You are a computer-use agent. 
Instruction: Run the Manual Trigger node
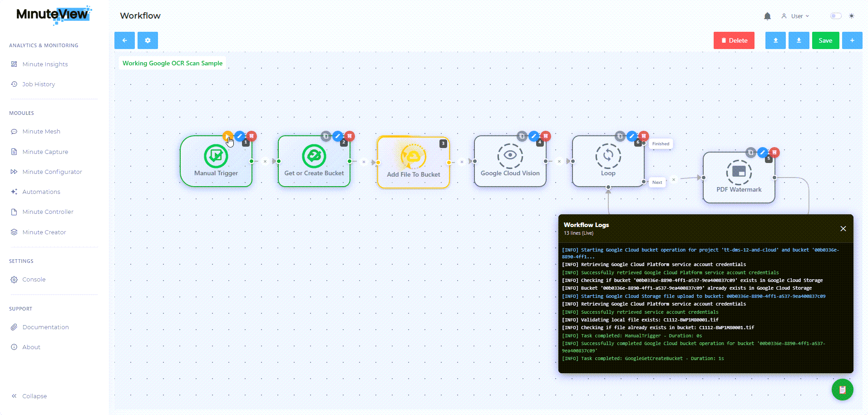228,136
